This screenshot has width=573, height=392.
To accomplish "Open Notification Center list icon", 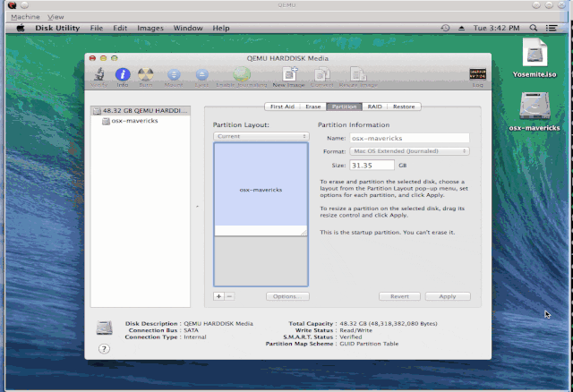I will tap(552, 28).
